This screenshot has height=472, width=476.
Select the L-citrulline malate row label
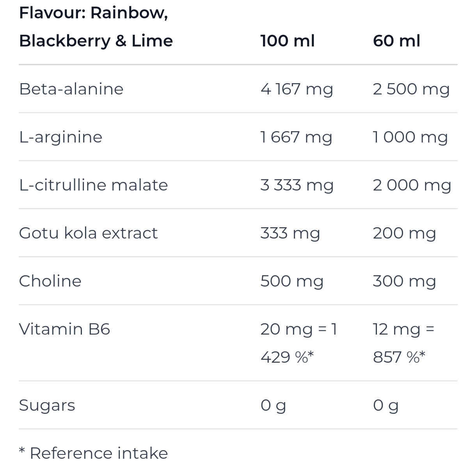coord(93,185)
